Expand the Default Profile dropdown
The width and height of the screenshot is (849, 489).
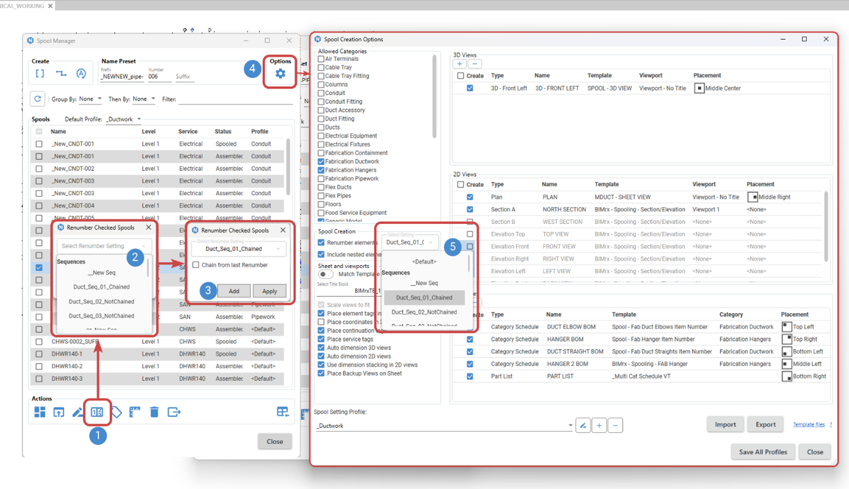coord(124,119)
